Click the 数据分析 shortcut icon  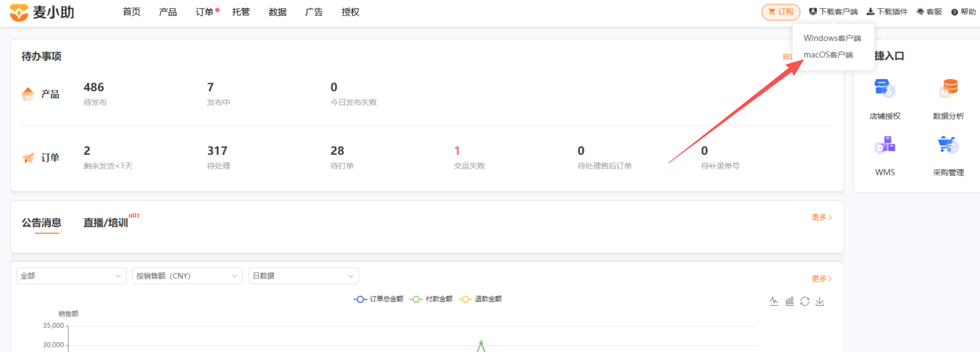click(948, 88)
